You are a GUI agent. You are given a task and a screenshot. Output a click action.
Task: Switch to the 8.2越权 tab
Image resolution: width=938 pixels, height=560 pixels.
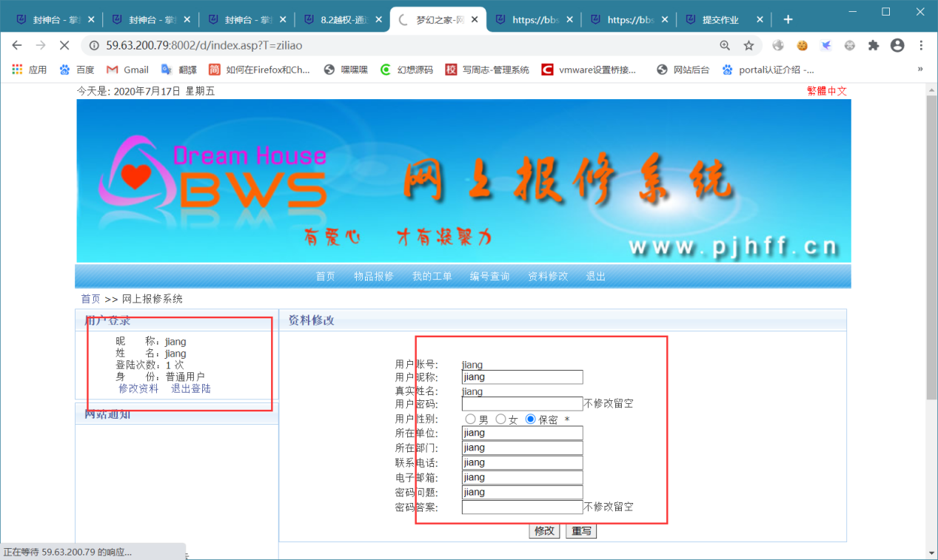pyautogui.click(x=343, y=20)
